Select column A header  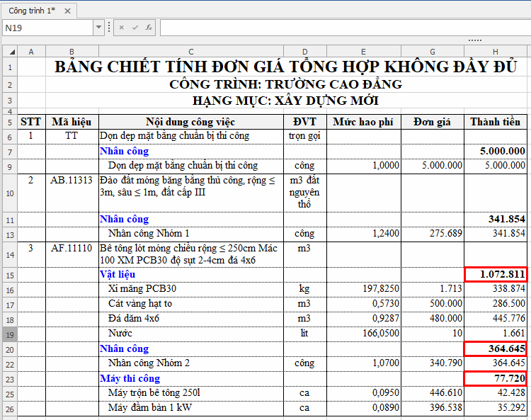31,52
